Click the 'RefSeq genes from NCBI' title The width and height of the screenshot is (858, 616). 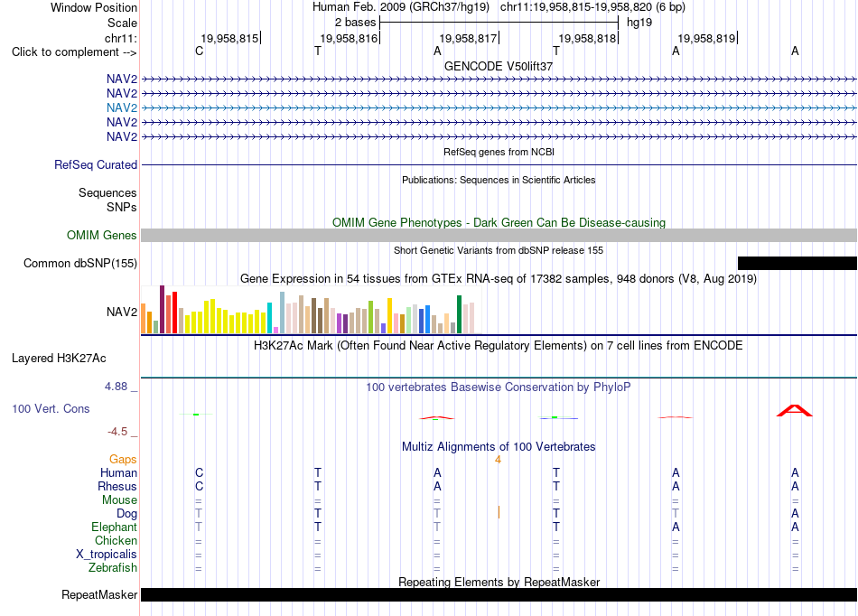point(499,152)
